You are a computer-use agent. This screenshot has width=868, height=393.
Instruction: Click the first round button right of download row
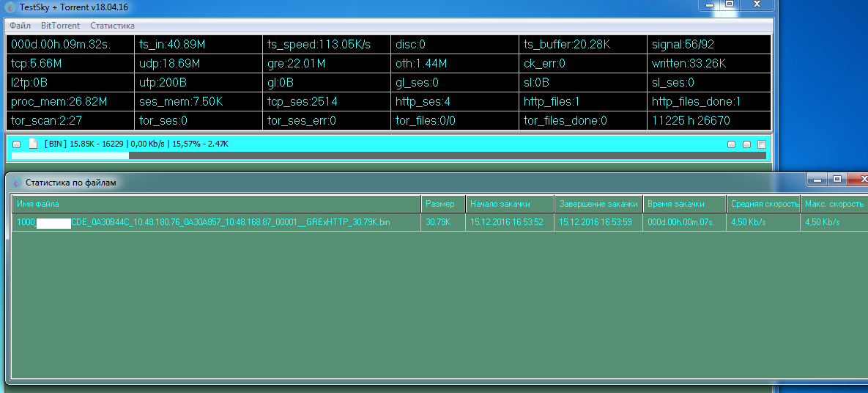point(731,144)
